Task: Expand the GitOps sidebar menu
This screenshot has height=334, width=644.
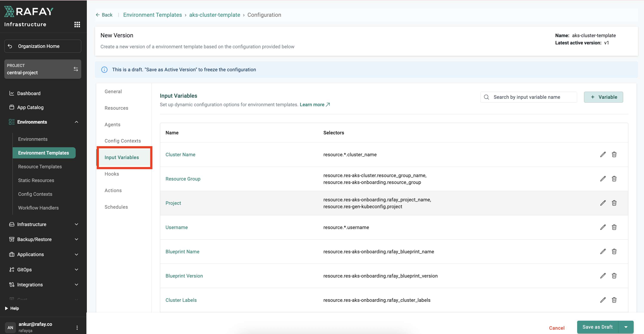Action: tap(77, 269)
